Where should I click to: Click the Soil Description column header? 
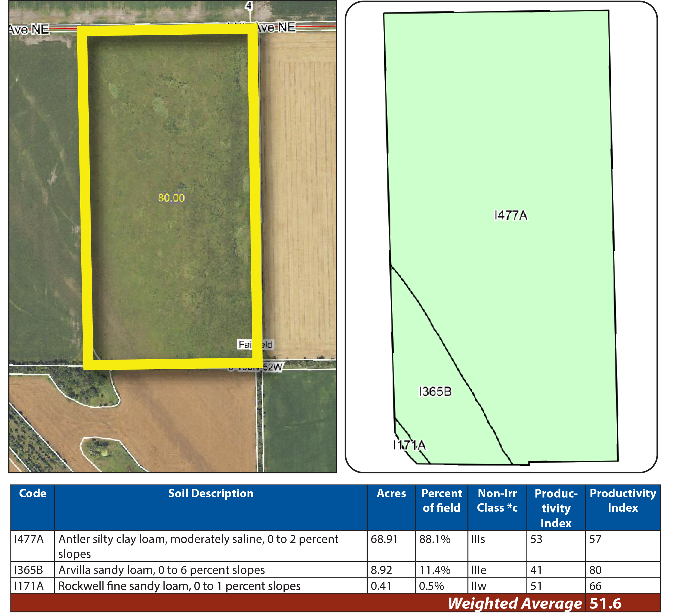pyautogui.click(x=211, y=493)
